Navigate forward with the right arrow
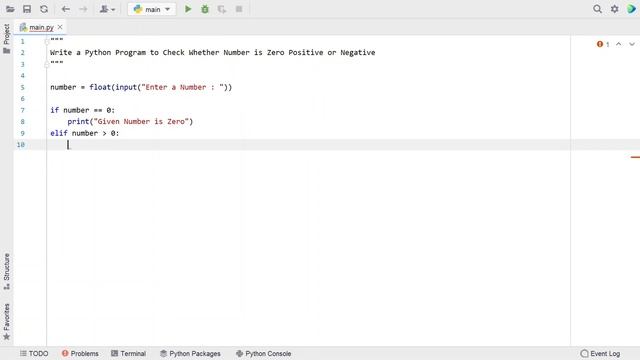Screen dimensions: 640x360 [x=83, y=9]
